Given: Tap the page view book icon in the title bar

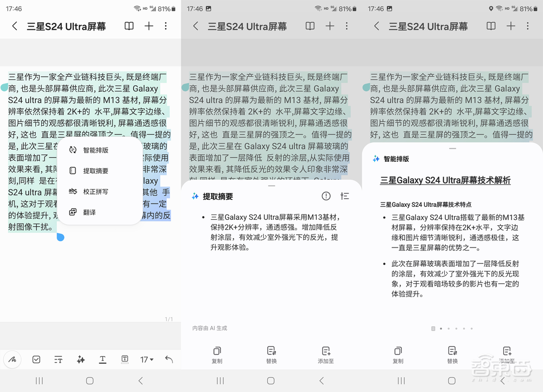Looking at the screenshot, I should tap(128, 26).
